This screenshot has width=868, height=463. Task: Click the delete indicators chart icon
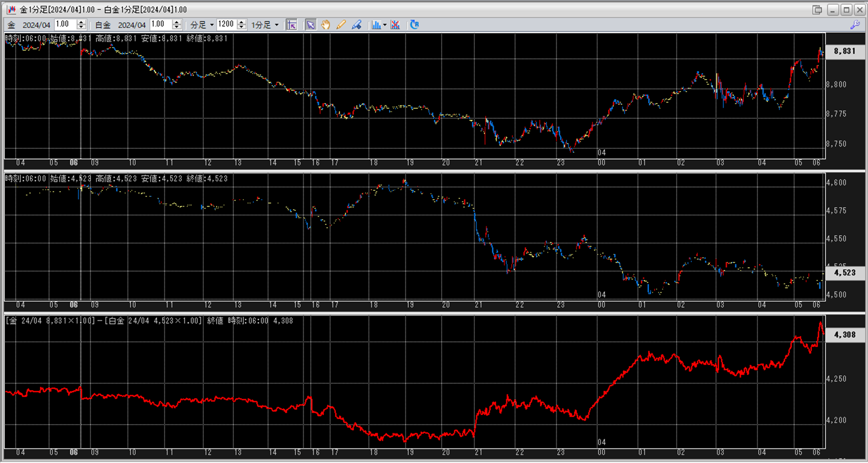395,25
